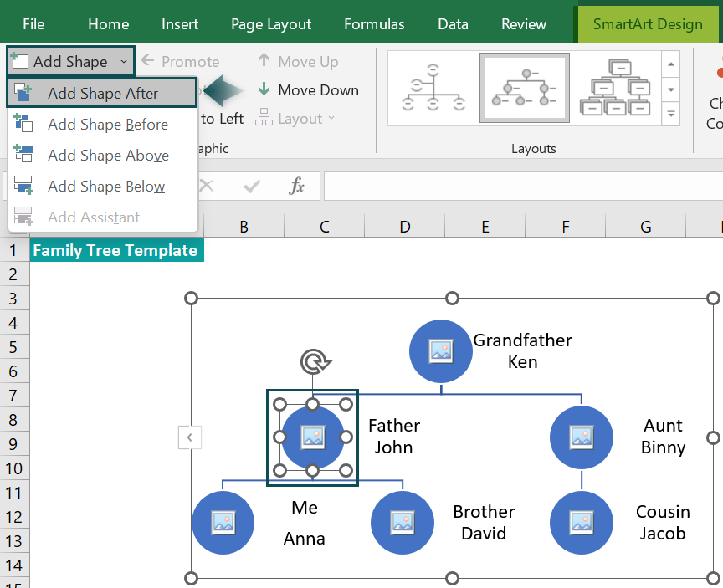The image size is (723, 588).
Task: Click Add Shape Before icon
Action: coord(23,123)
